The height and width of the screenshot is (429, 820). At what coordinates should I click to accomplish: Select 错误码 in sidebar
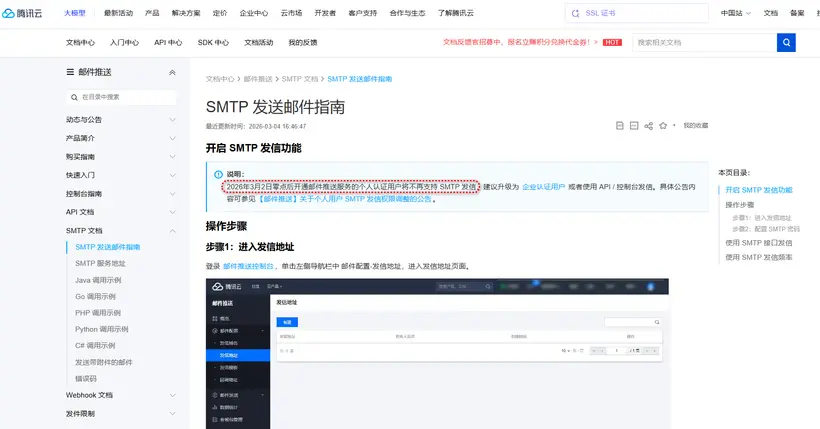[x=86, y=378]
